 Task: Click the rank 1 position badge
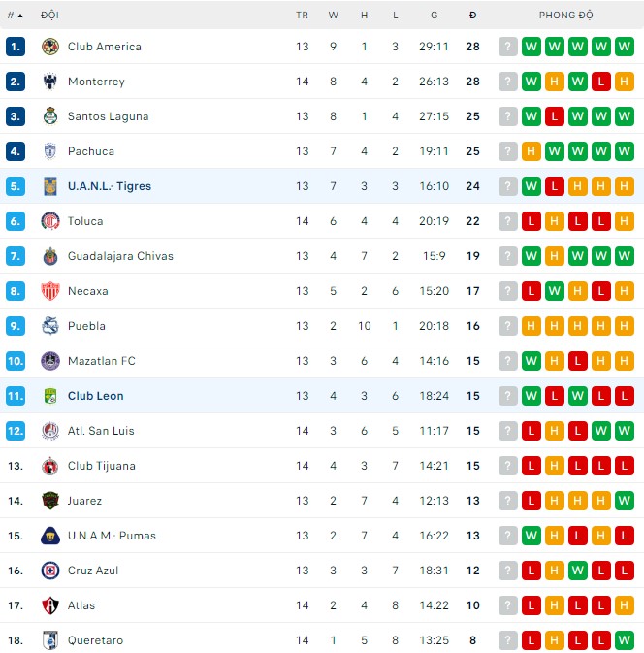[16, 47]
